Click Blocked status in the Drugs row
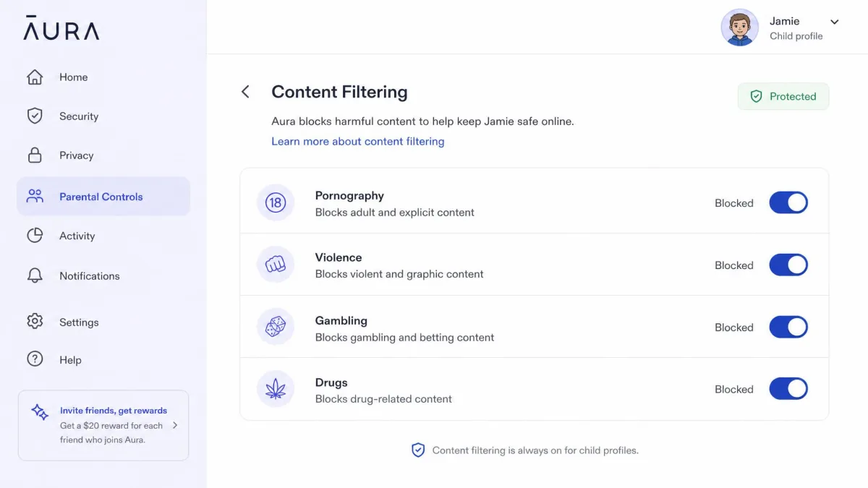Image resolution: width=868 pixels, height=488 pixels. (x=734, y=389)
